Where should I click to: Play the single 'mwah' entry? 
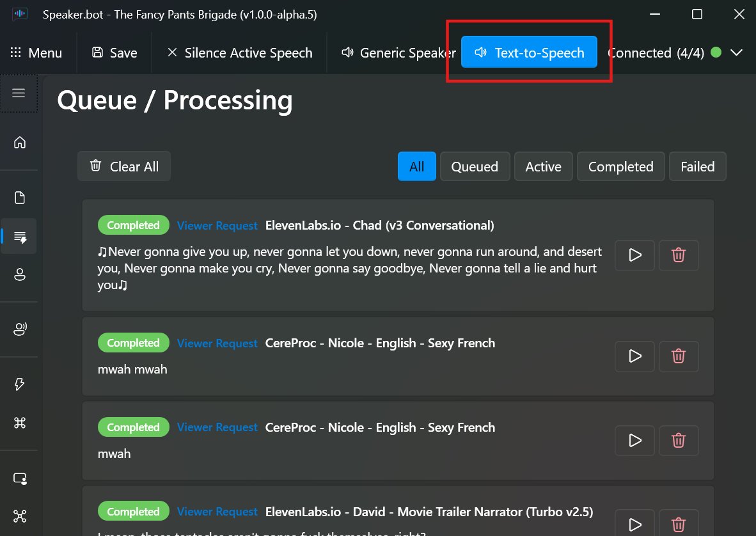pos(634,441)
